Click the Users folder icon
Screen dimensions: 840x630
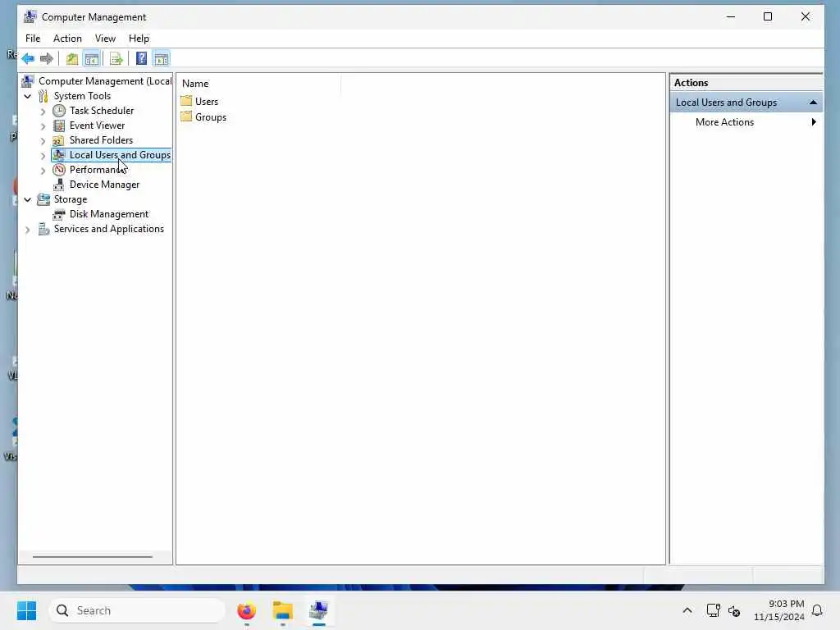coord(186,101)
